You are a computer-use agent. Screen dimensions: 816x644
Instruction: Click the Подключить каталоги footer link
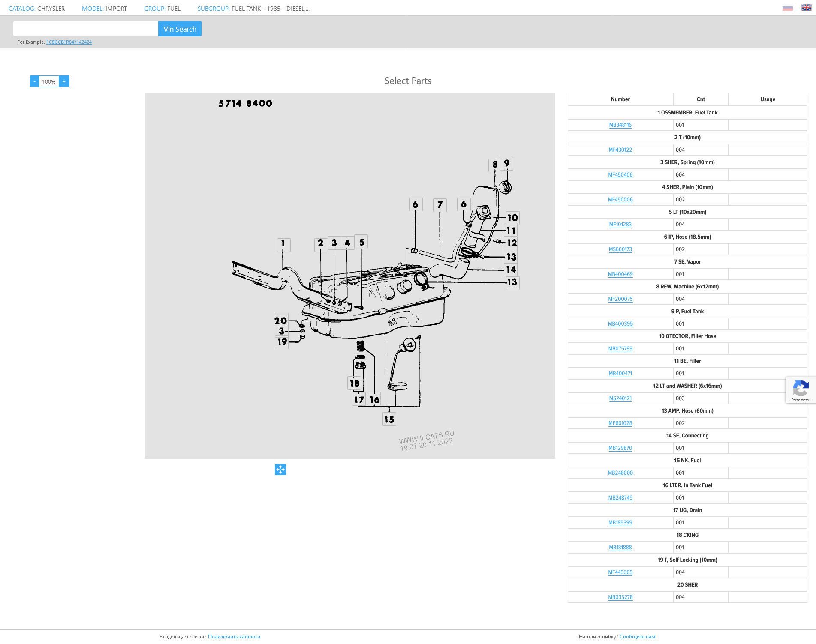[234, 637]
